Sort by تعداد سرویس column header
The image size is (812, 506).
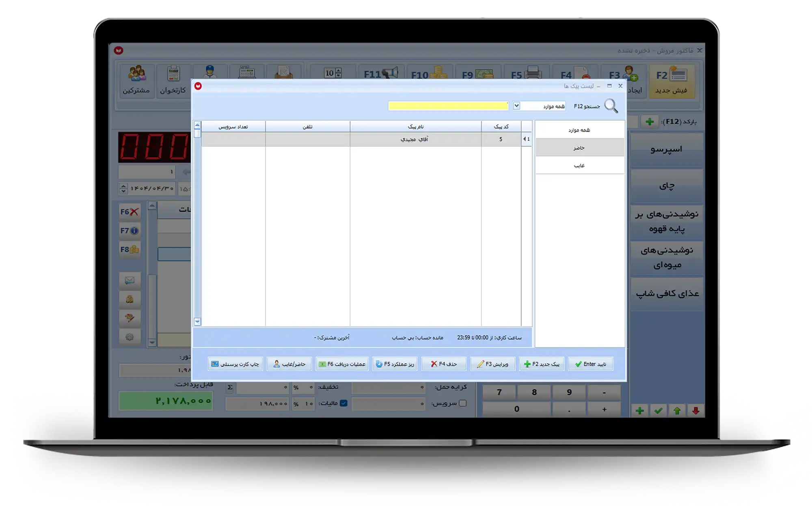[233, 127]
